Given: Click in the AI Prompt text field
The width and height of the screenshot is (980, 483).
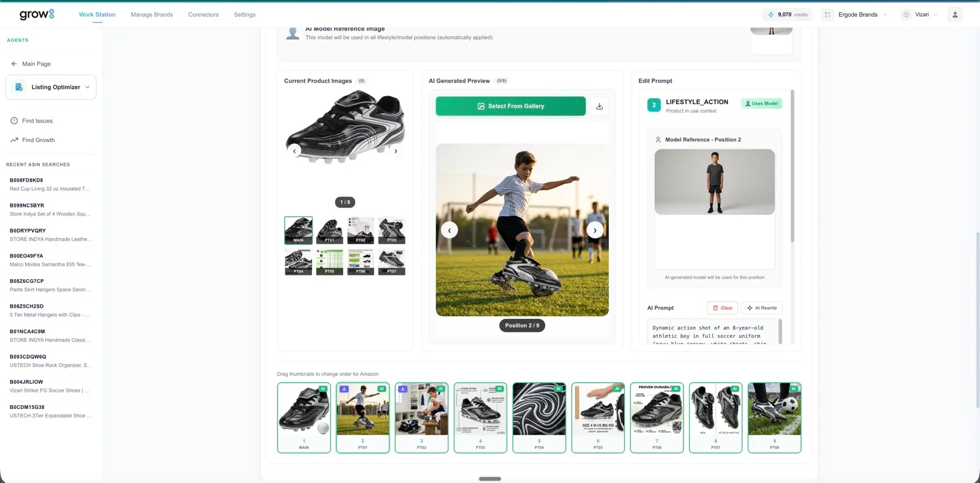Looking at the screenshot, I should coord(713,332).
